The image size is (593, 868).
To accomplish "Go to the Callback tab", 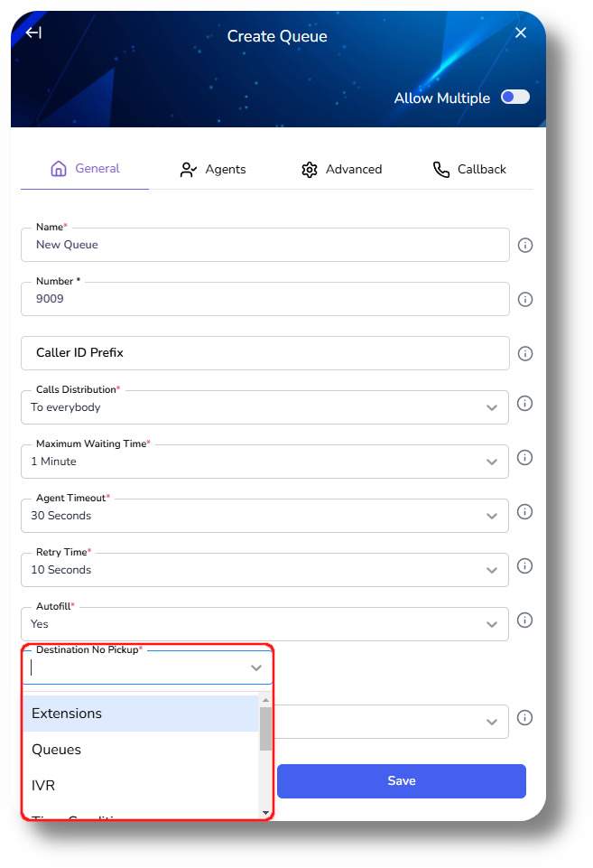I will 469,169.
